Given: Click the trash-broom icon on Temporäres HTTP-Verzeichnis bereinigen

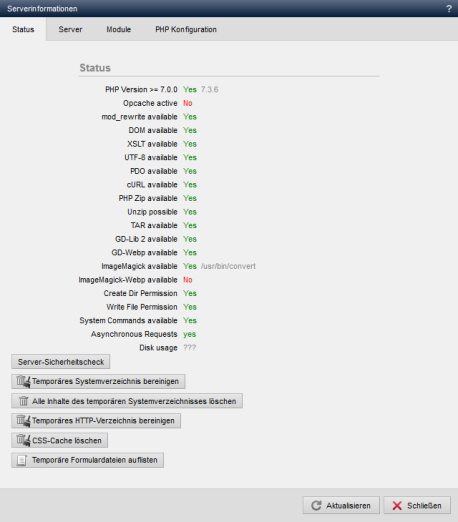Looking at the screenshot, I should [23, 421].
